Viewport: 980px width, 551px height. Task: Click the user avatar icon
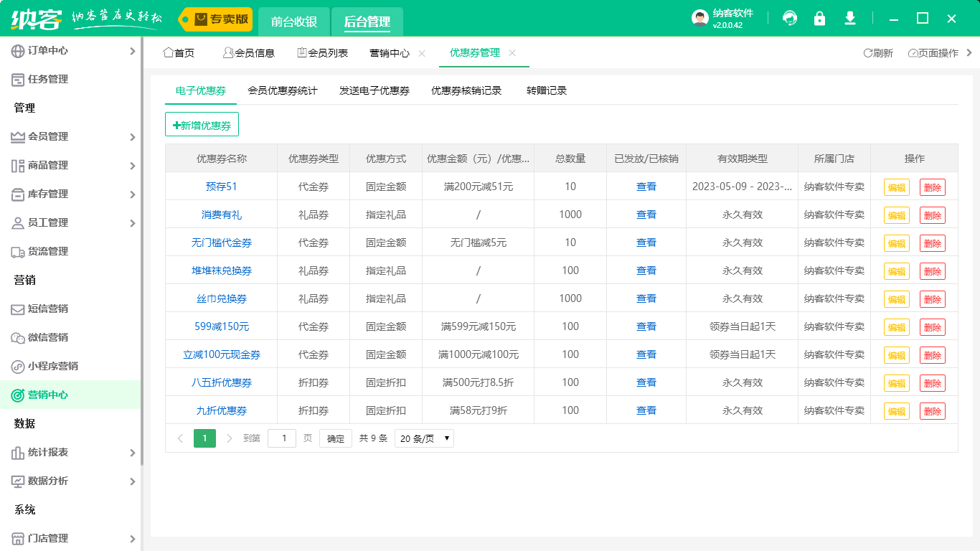tap(699, 19)
